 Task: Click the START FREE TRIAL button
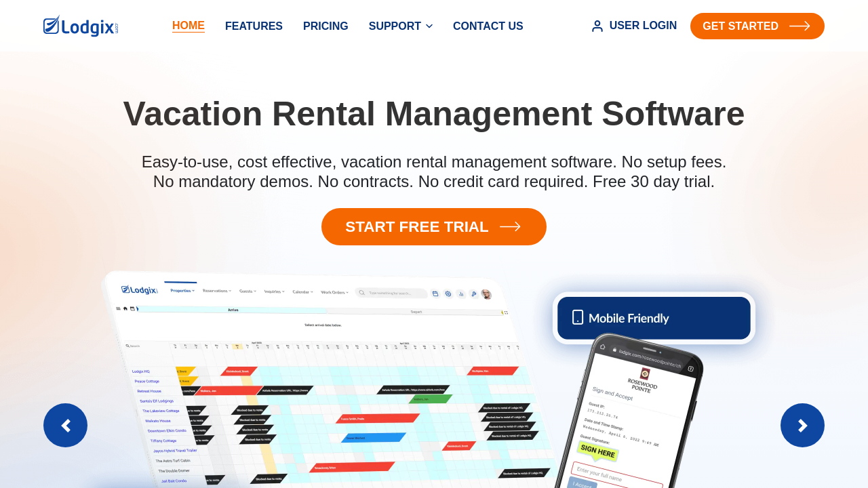coord(434,226)
